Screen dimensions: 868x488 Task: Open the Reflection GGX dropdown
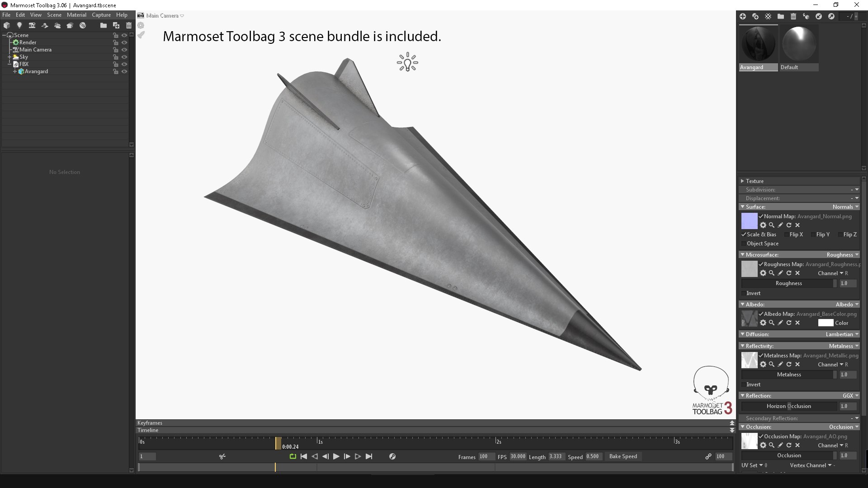click(850, 396)
